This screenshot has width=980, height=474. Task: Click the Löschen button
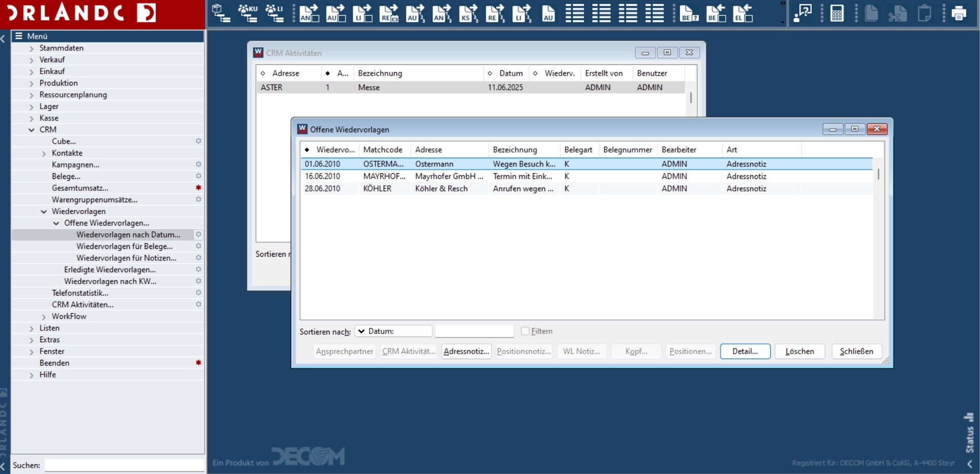[799, 351]
